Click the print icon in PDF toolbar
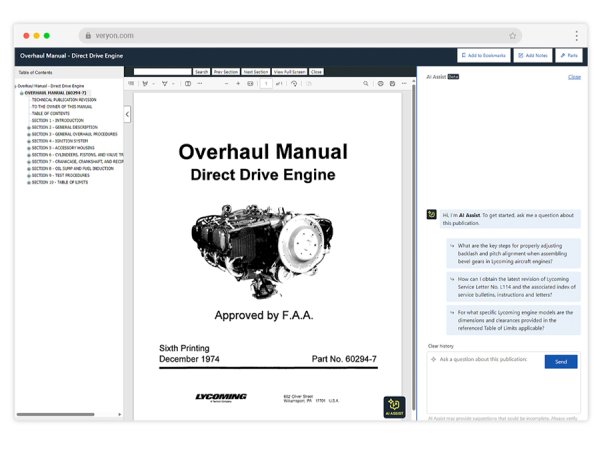The image size is (600, 450). [x=380, y=84]
